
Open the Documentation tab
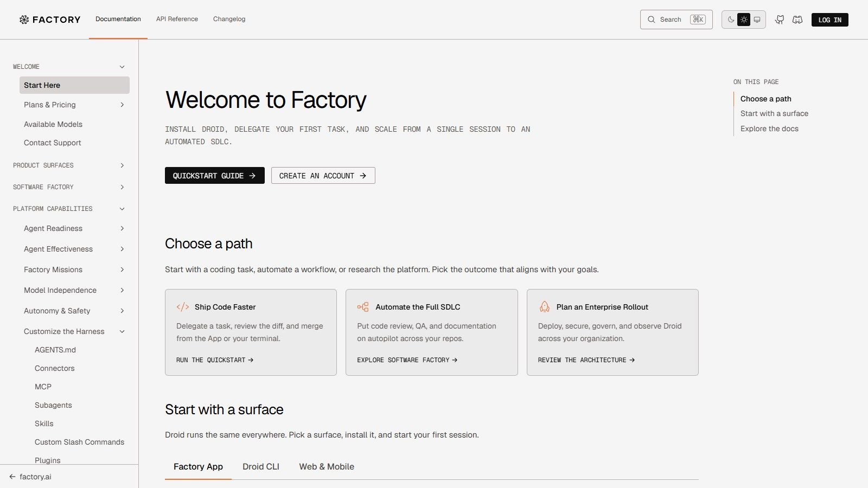[x=118, y=19]
